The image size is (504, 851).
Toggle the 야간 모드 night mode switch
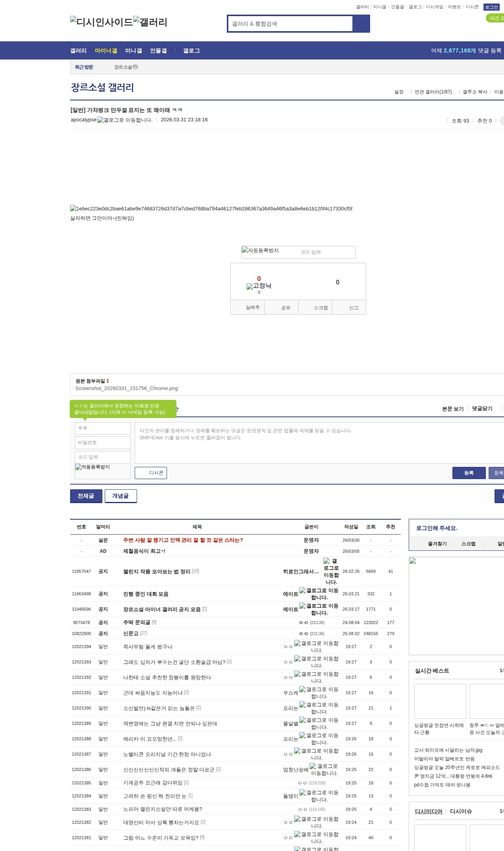click(495, 18)
